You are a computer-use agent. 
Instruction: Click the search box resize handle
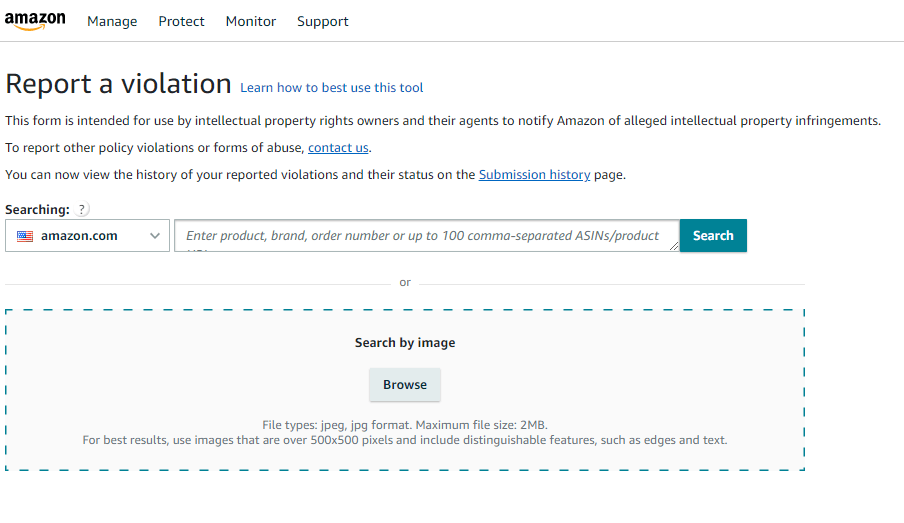(674, 246)
